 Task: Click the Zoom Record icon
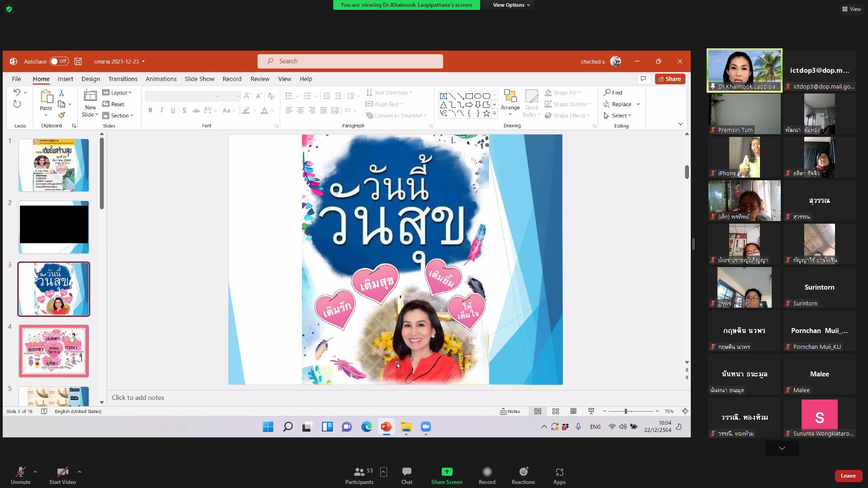coord(487,472)
